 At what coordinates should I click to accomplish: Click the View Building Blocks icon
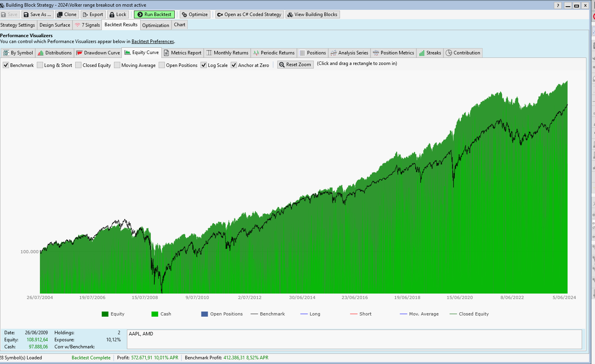coord(290,14)
